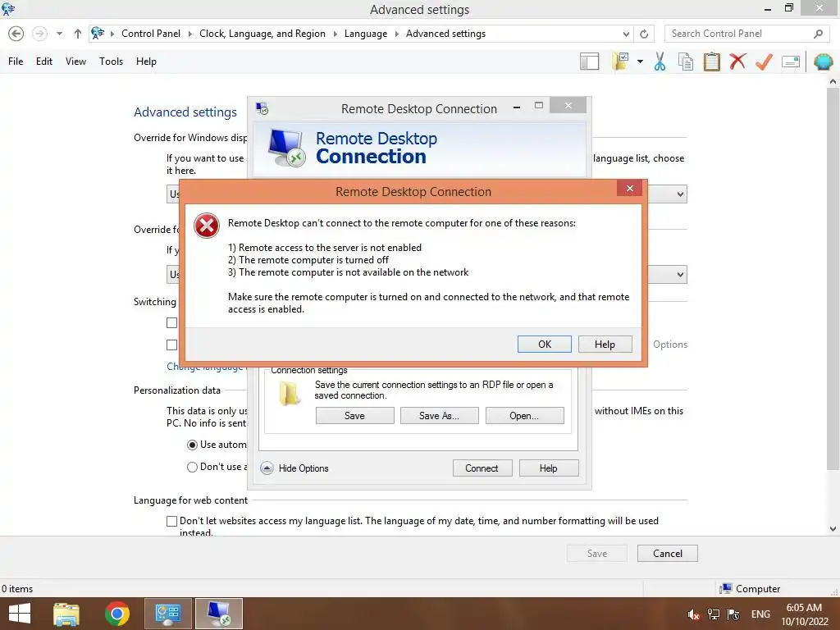Check Don't let websites access my language list
Screen dimensions: 840x630
[171, 521]
